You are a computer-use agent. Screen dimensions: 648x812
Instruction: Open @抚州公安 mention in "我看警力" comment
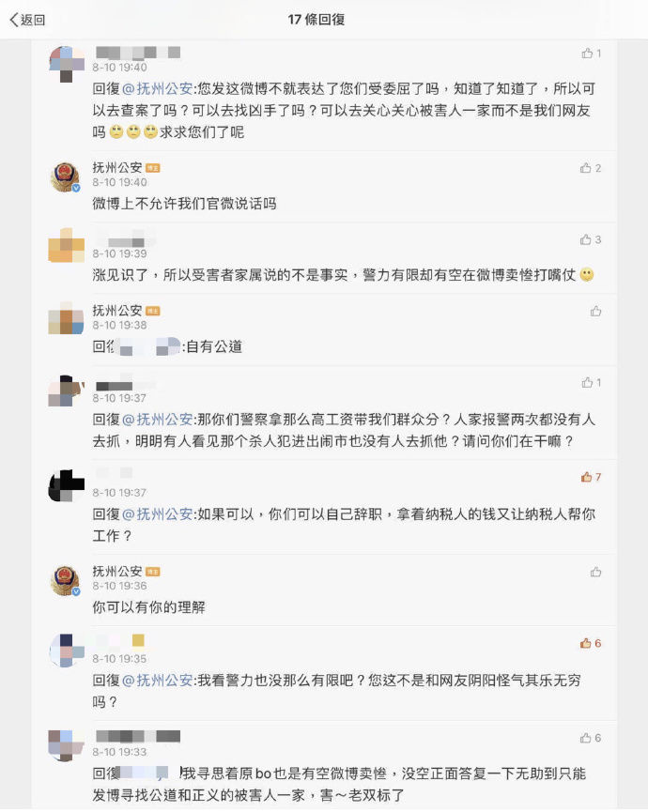point(164,680)
